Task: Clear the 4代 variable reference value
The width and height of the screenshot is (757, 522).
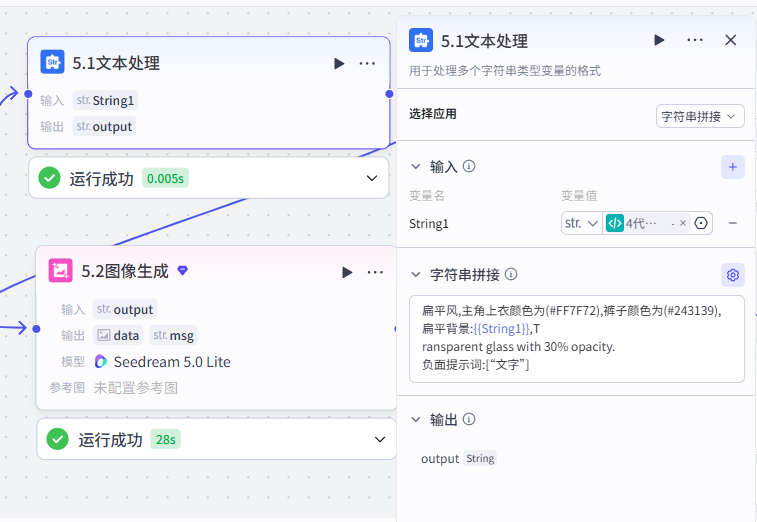Action: coord(683,223)
